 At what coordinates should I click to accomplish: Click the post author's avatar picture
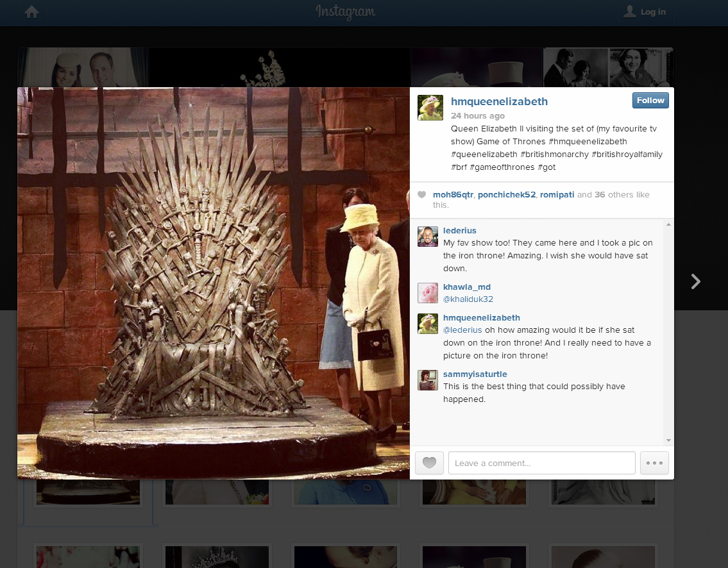[430, 108]
